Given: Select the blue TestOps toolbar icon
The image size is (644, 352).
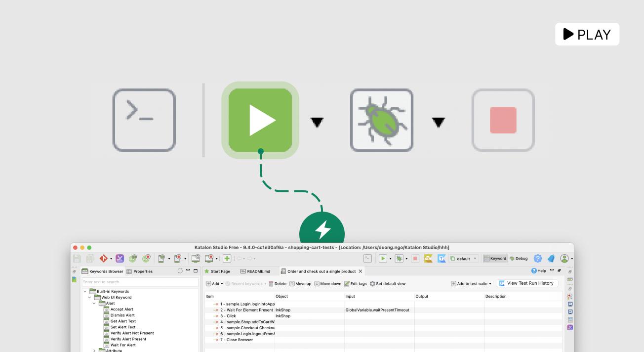Looking at the screenshot, I should pos(442,258).
